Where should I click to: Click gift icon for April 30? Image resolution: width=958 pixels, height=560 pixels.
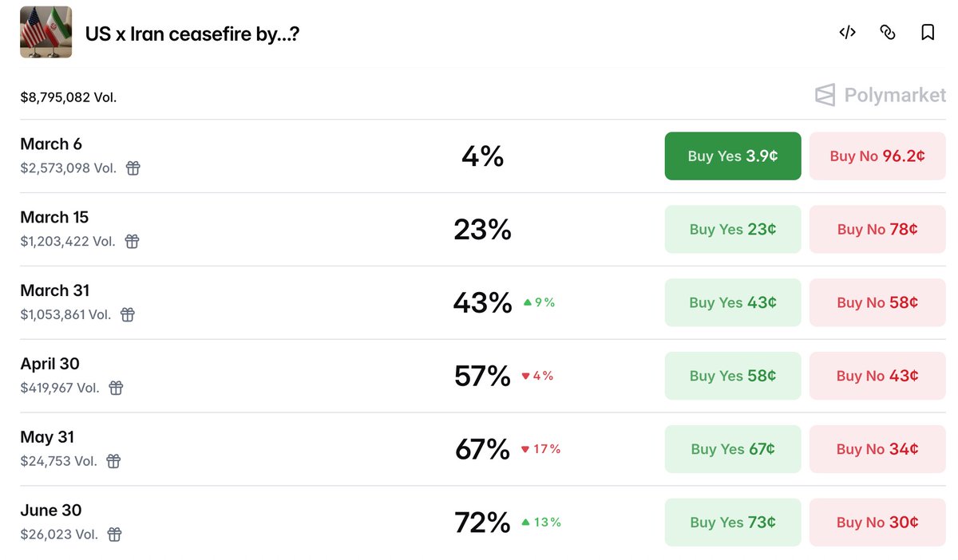pyautogui.click(x=116, y=388)
